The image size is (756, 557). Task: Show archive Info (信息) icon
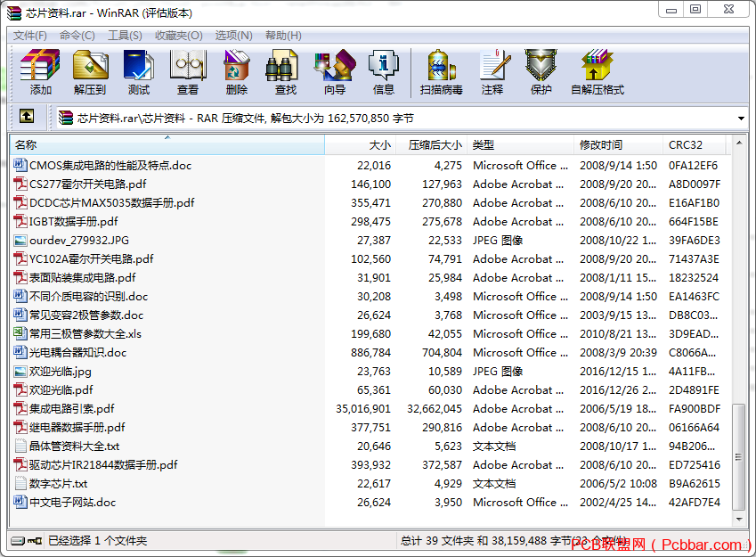(383, 65)
